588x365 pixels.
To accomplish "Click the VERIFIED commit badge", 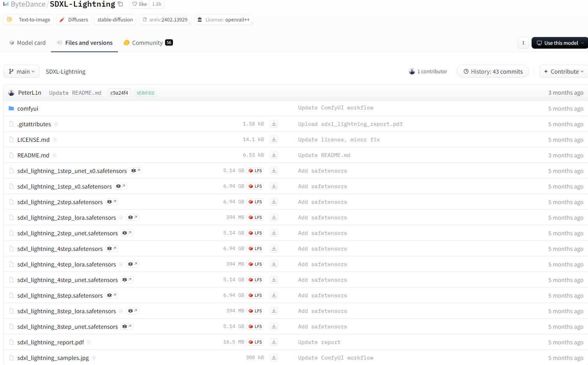I will [145, 93].
